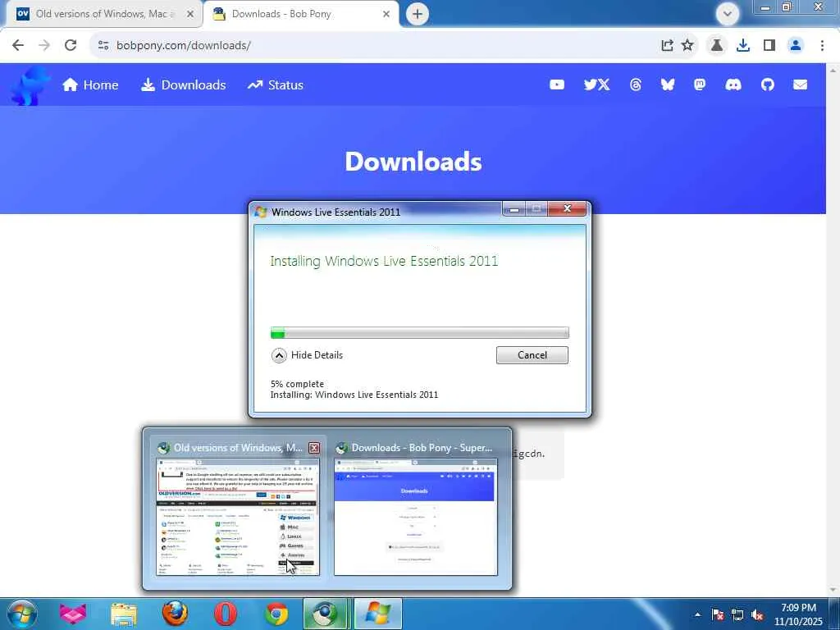Open the Windows Start orb

(x=22, y=614)
